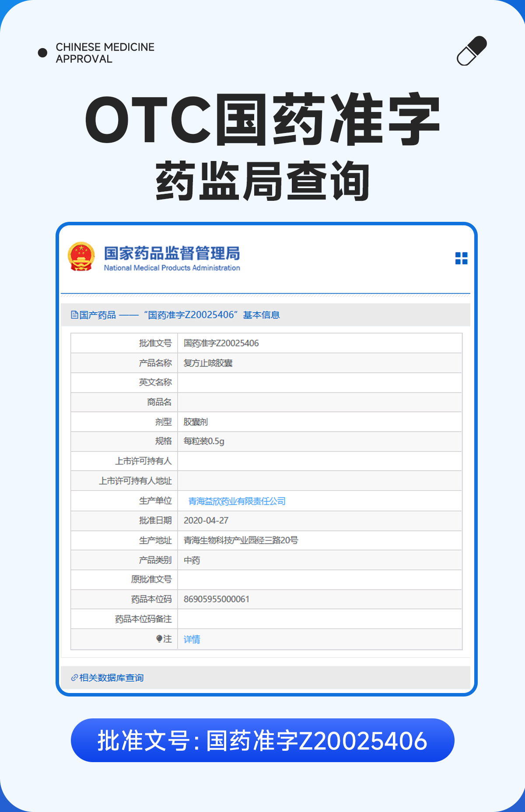Viewport: 525px width, 812px height.
Task: Click the 商品名 row label
Action: pyautogui.click(x=159, y=402)
